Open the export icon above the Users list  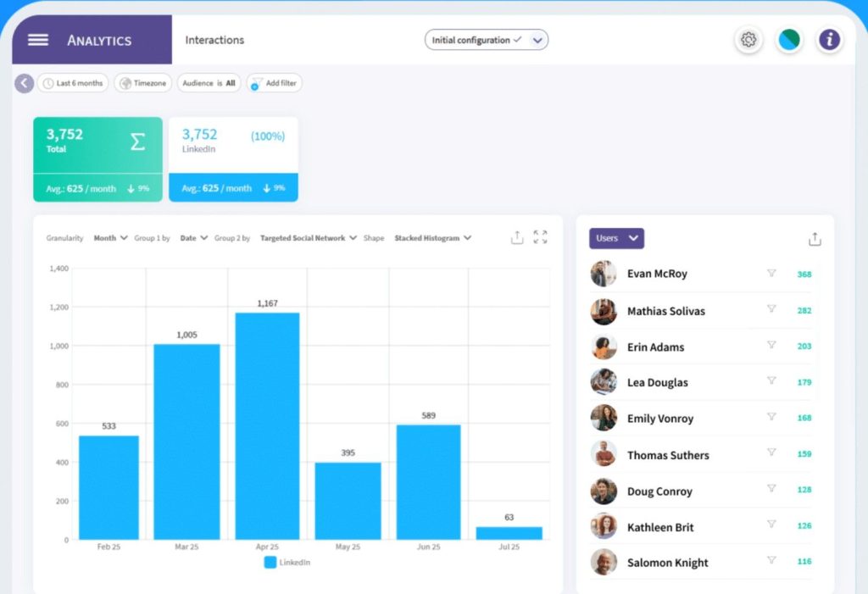tap(815, 239)
